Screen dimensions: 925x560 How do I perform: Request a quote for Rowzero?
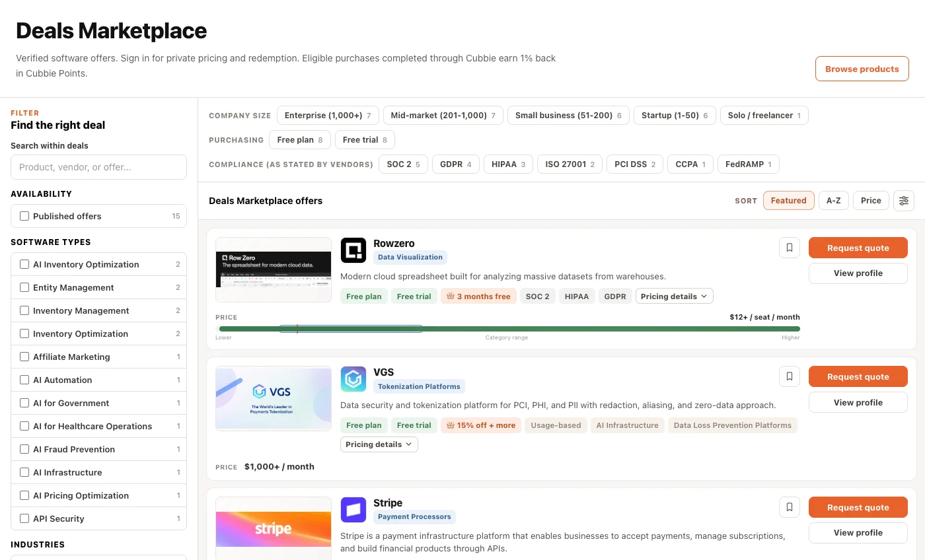tap(858, 248)
